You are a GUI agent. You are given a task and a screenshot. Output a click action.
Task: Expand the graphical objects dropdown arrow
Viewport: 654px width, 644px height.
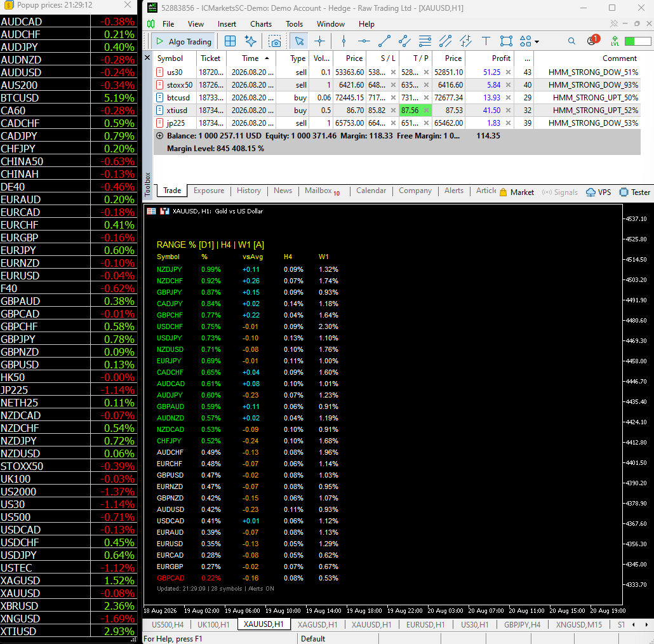537,42
